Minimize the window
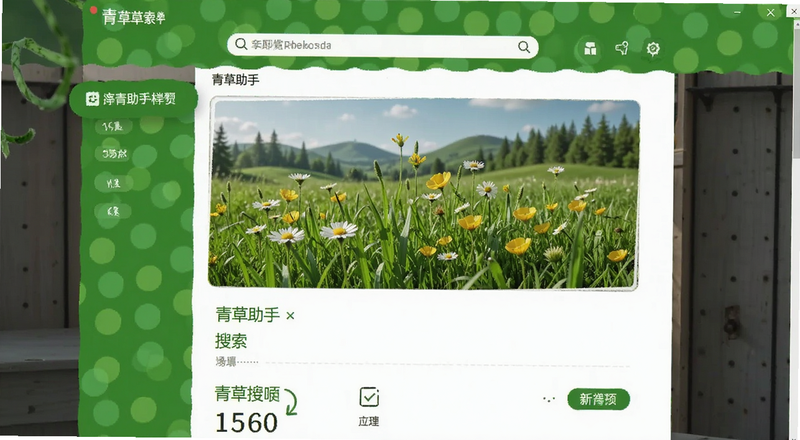The image size is (800, 440). [x=738, y=12]
